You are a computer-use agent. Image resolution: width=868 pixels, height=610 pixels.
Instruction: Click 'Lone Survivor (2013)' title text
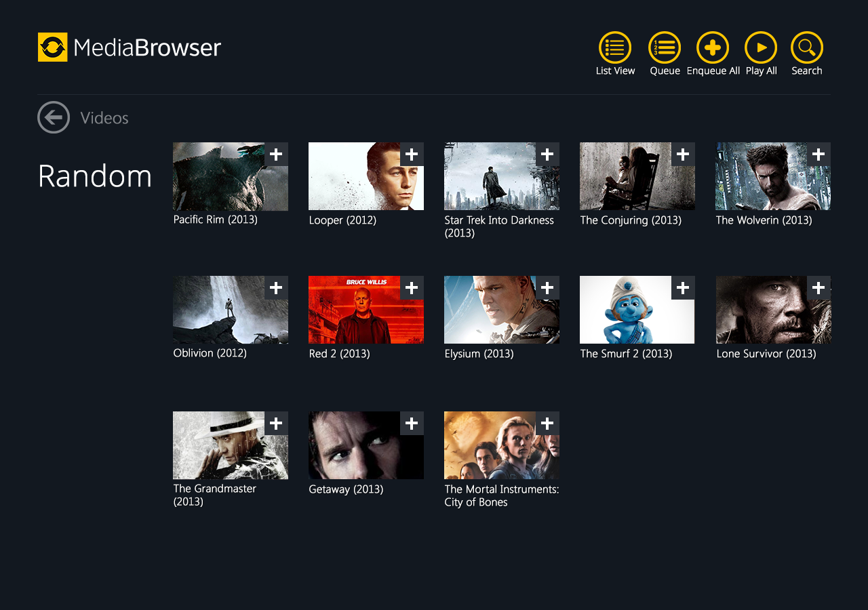pyautogui.click(x=766, y=354)
